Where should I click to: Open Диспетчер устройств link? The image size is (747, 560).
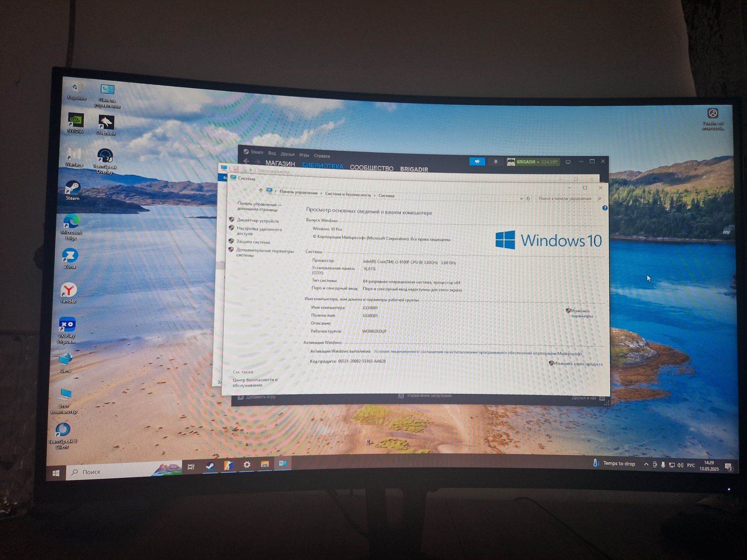pyautogui.click(x=258, y=221)
